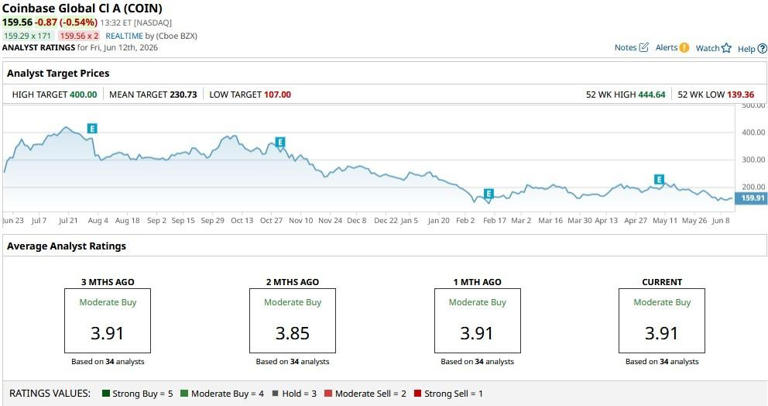The width and height of the screenshot is (768, 406).
Task: Select the 2 MTHS AGO 3.85 rating box
Action: point(292,321)
